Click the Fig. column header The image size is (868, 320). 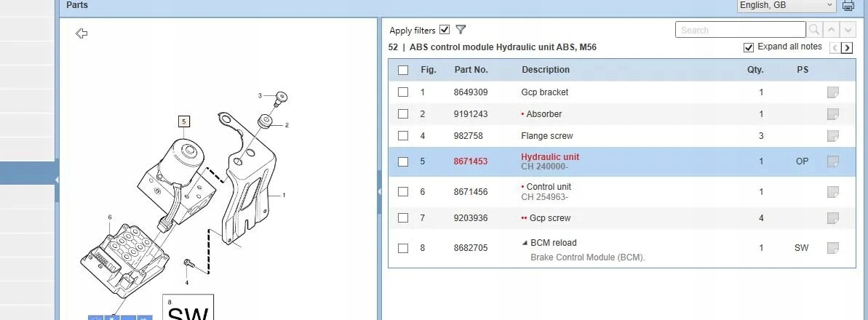point(429,70)
